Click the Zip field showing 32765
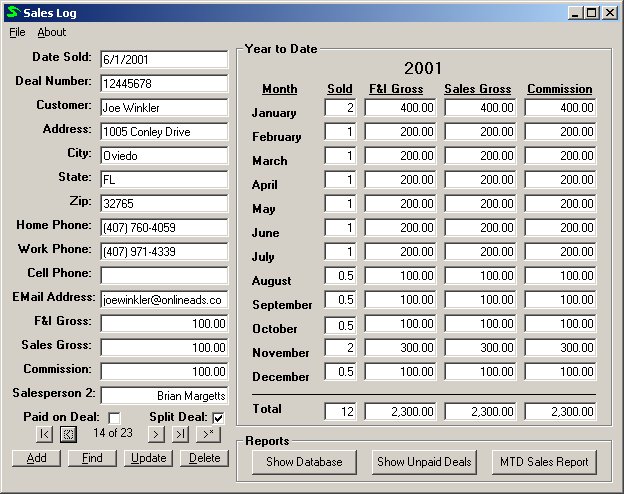This screenshot has height=494, width=624. [x=164, y=203]
